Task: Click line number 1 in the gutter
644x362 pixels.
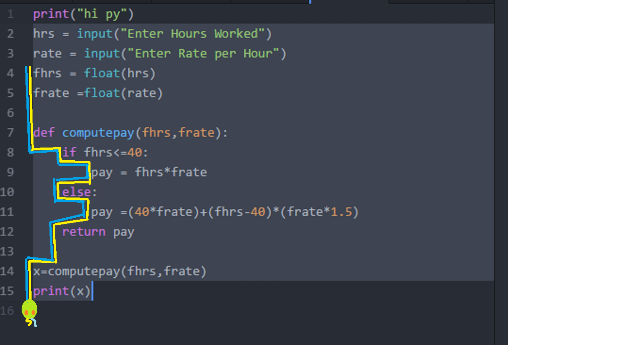Action: pos(10,14)
